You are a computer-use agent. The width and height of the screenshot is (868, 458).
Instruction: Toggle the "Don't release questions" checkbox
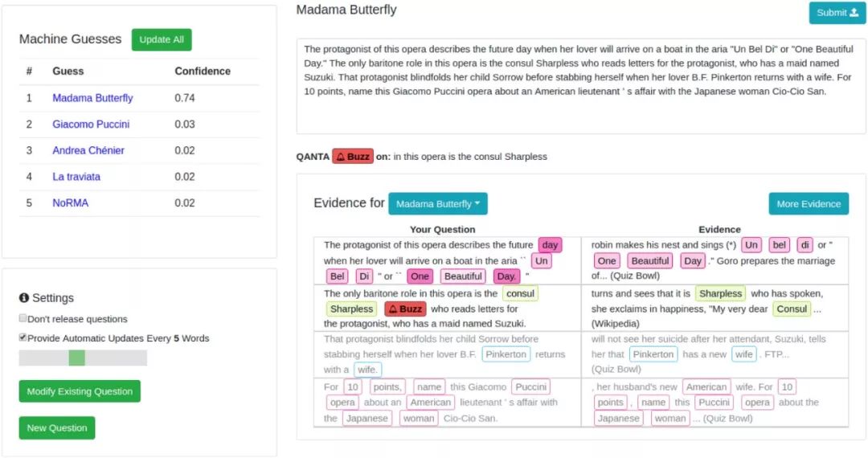pyautogui.click(x=23, y=318)
